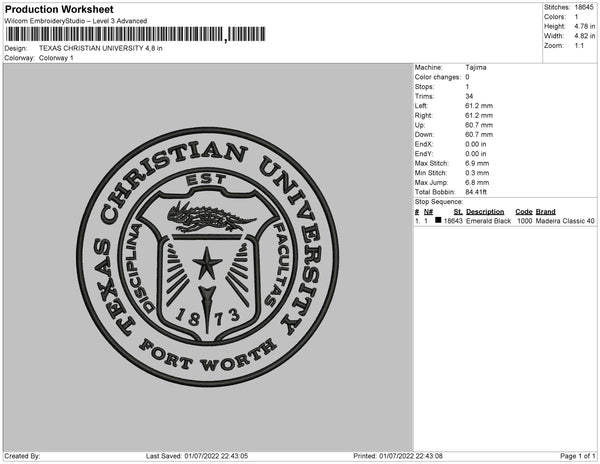Click the 'Created By:' footer label

22,456
